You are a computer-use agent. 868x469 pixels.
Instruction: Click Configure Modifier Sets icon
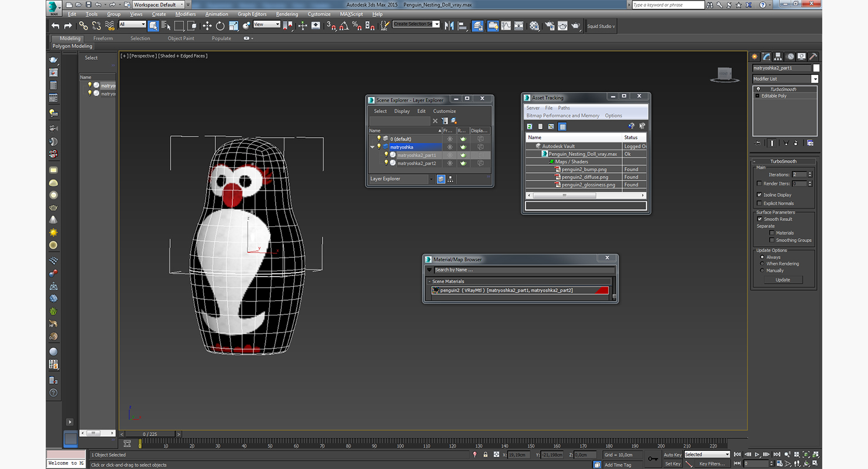[x=811, y=143]
